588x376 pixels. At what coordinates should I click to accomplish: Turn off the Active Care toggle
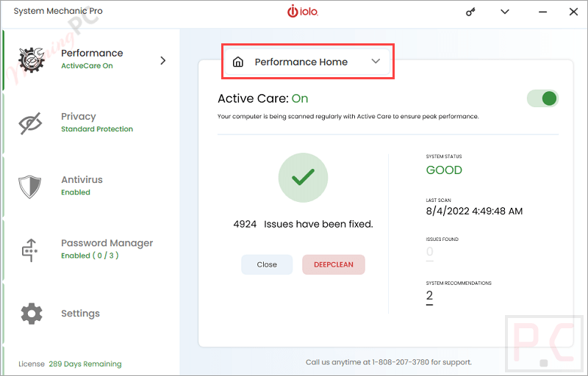click(542, 99)
